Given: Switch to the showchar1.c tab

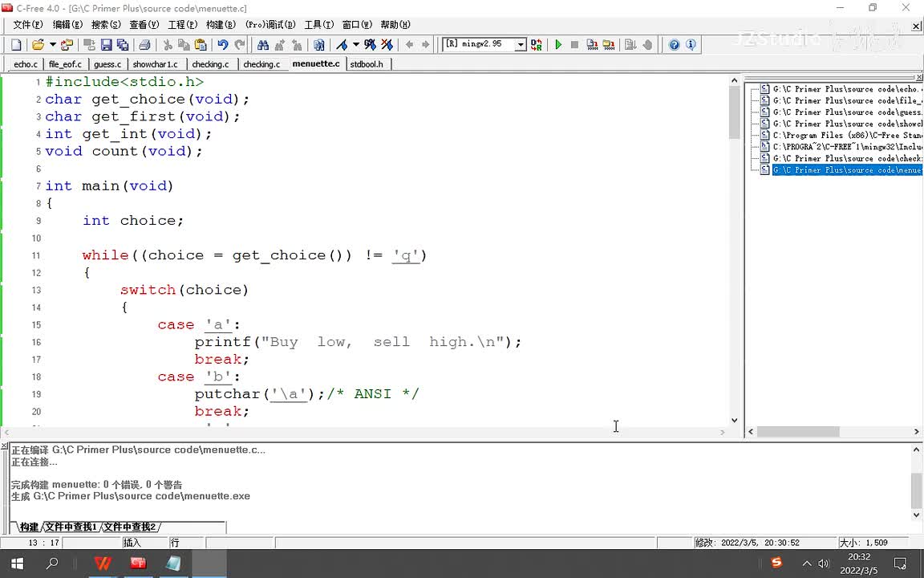Looking at the screenshot, I should click(x=155, y=64).
